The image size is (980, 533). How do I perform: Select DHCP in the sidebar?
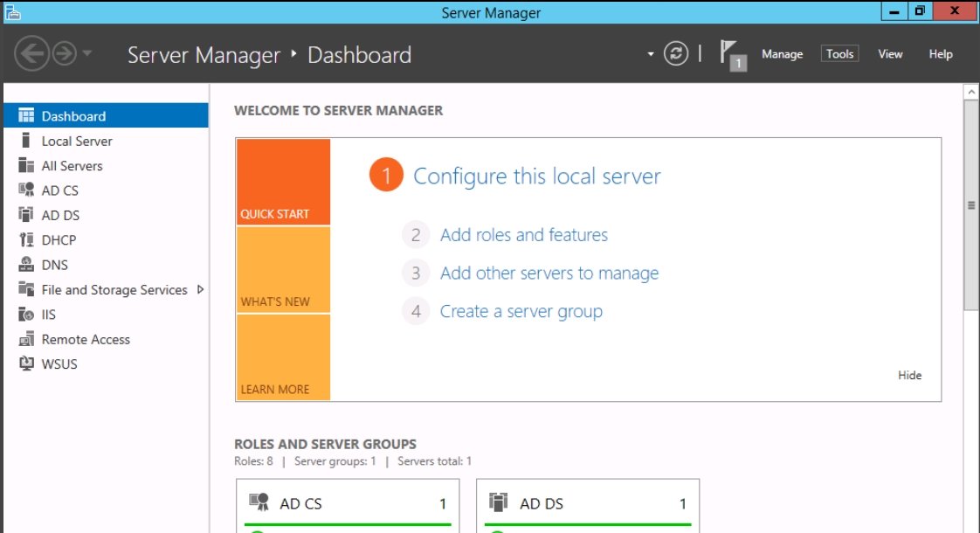point(106,240)
